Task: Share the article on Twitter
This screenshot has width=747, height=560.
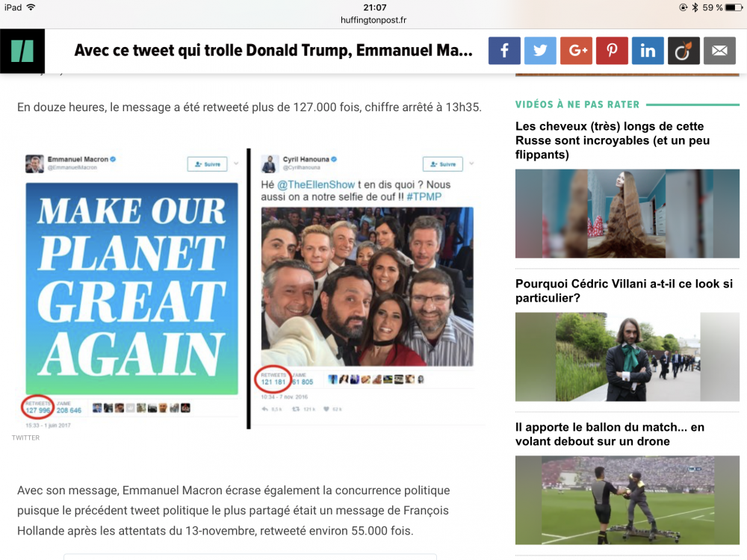Action: pos(540,51)
